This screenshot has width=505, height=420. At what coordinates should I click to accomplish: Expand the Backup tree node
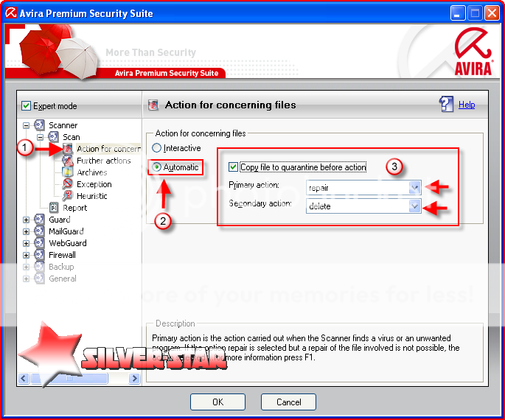(x=26, y=267)
